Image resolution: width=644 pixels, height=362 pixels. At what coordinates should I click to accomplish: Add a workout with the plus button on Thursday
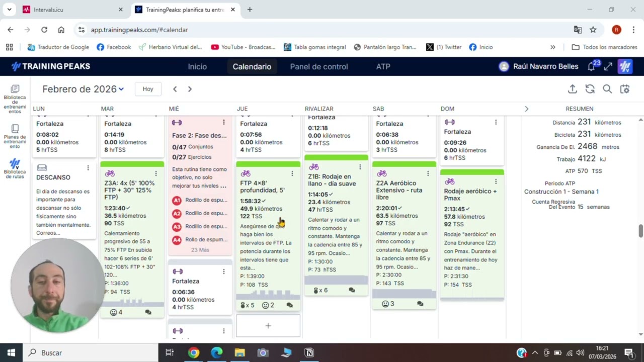point(268,326)
